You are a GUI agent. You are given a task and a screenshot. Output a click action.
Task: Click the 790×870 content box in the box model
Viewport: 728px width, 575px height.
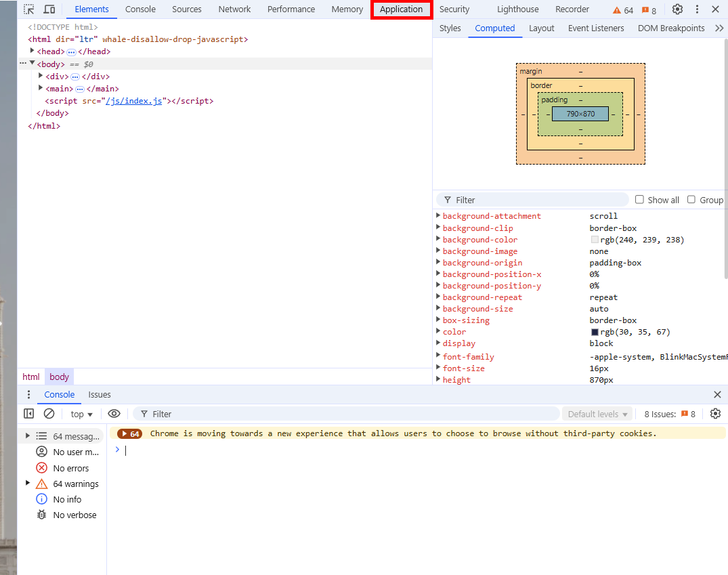[x=580, y=114]
